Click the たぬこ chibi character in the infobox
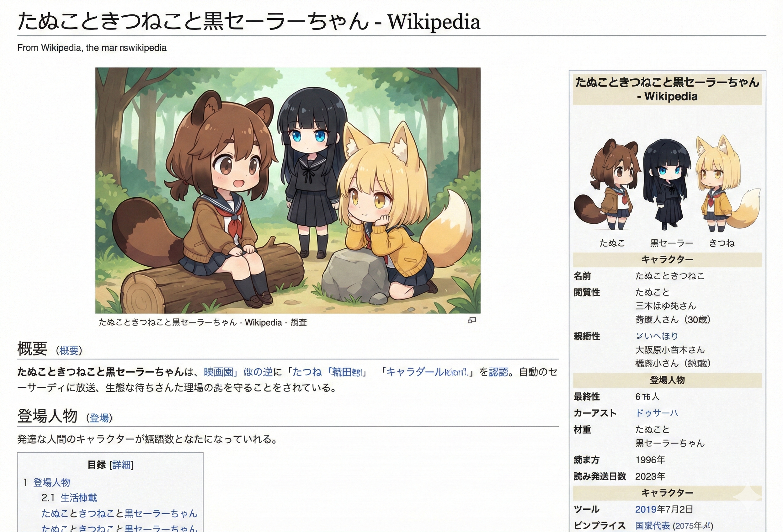 (x=606, y=185)
